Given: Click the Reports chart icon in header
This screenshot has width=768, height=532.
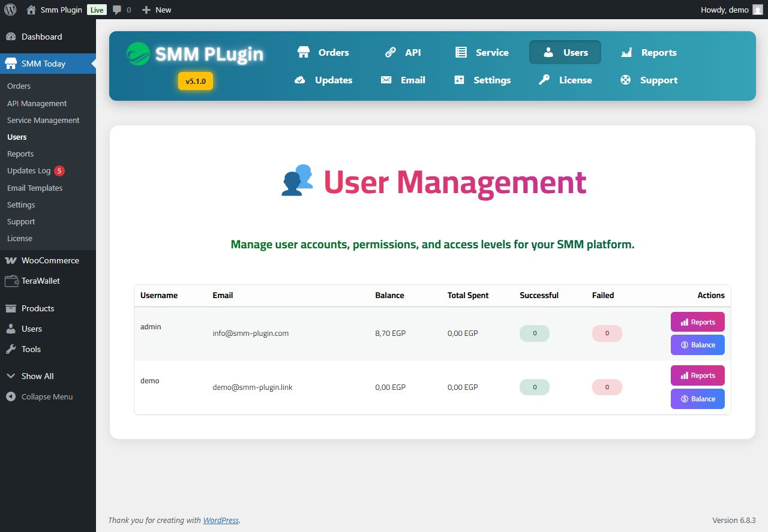Looking at the screenshot, I should point(626,52).
